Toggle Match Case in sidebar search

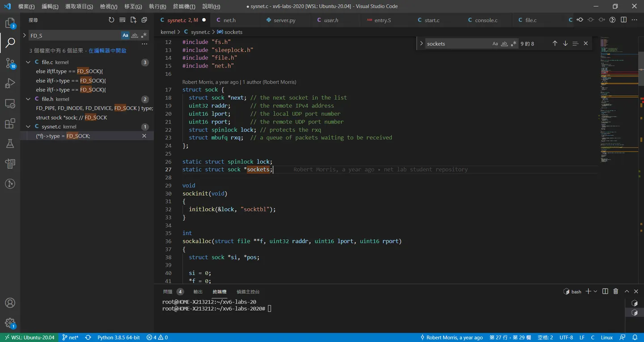[125, 35]
